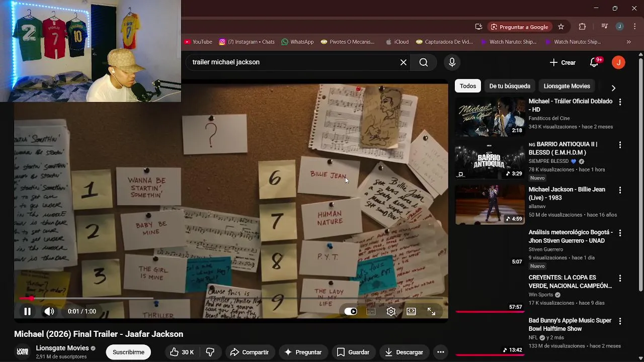Open more actions ellipsis below video
The height and width of the screenshot is (362, 644).
coord(441,352)
